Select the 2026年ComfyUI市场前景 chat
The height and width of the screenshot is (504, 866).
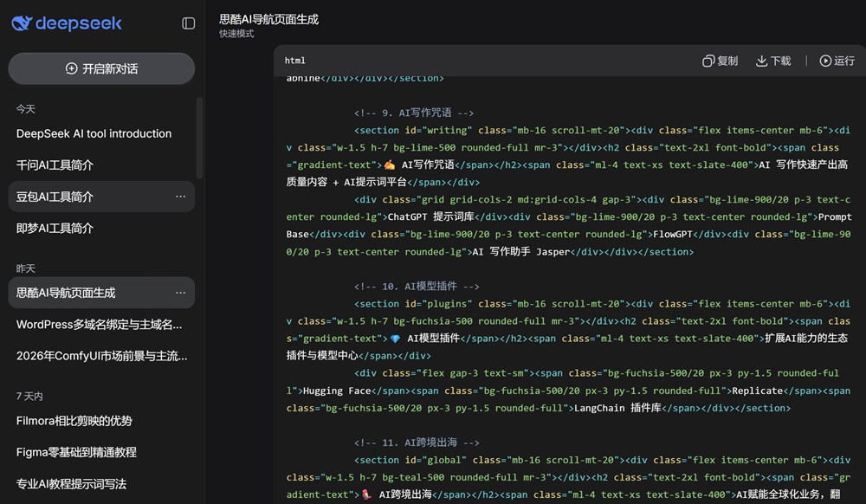101,356
